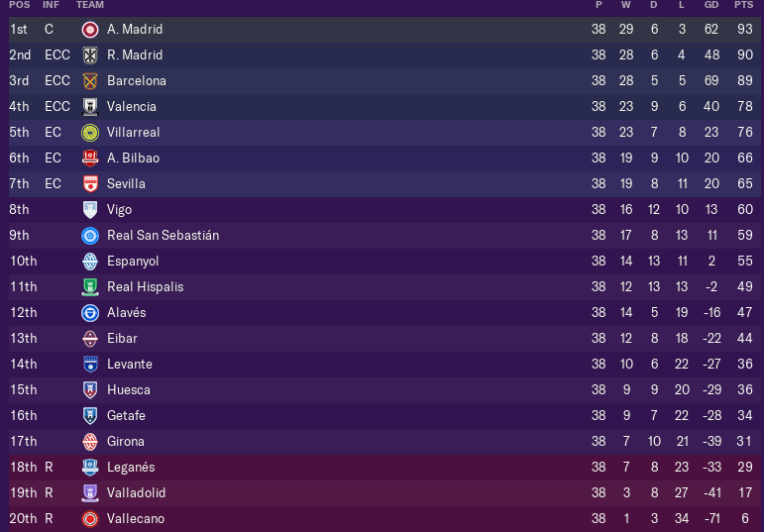764x532 pixels.
Task: Click the Girona striped badge icon
Action: 89,442
